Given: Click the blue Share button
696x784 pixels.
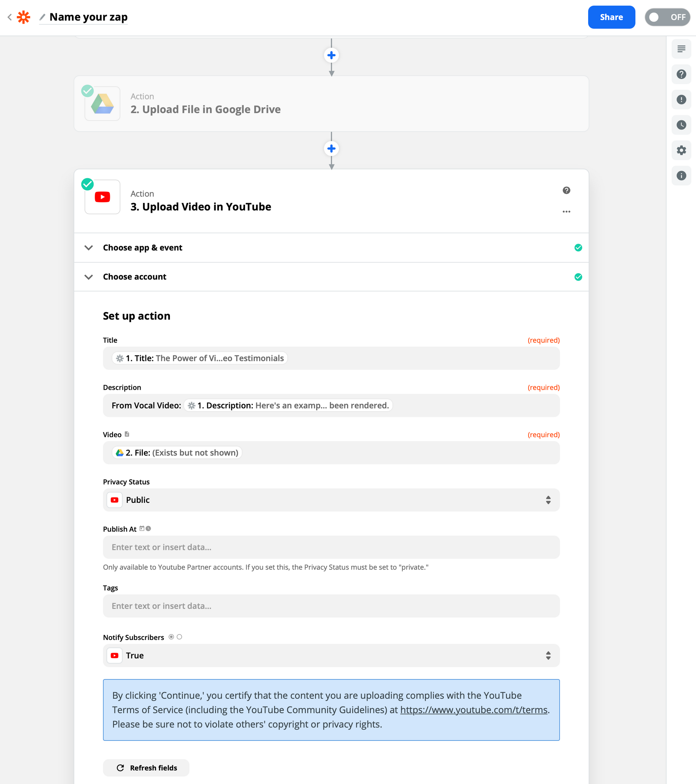Looking at the screenshot, I should (x=611, y=17).
